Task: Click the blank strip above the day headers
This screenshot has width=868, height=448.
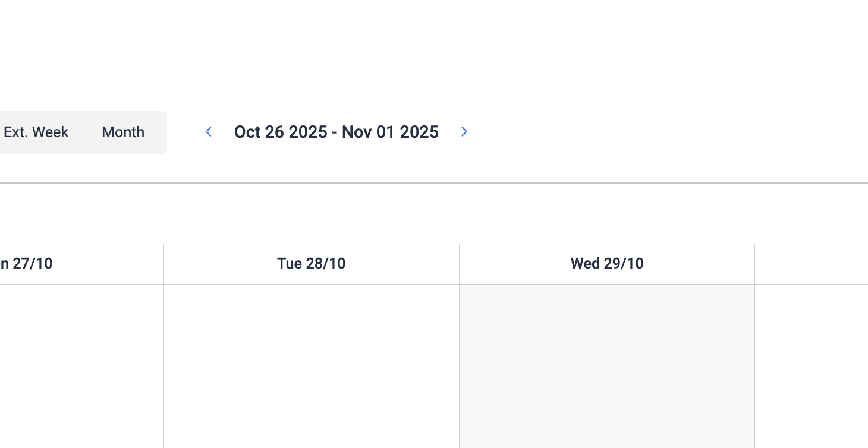Action: [434, 214]
